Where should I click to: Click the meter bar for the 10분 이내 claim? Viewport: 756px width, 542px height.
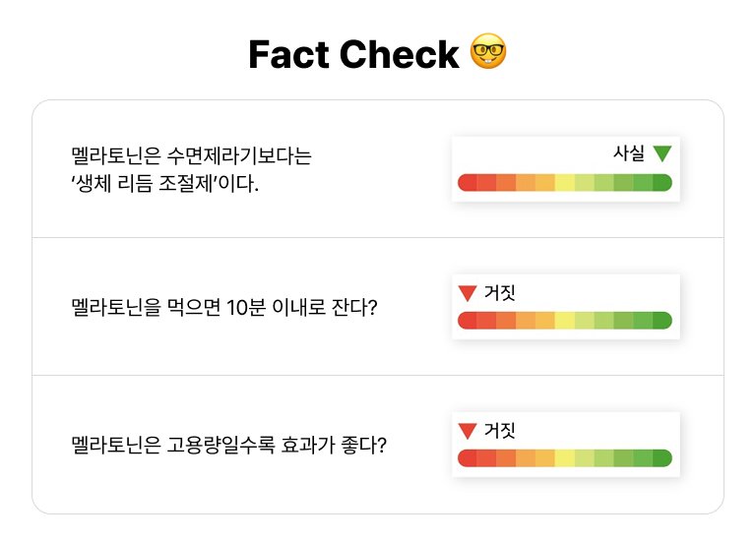pyautogui.click(x=565, y=320)
